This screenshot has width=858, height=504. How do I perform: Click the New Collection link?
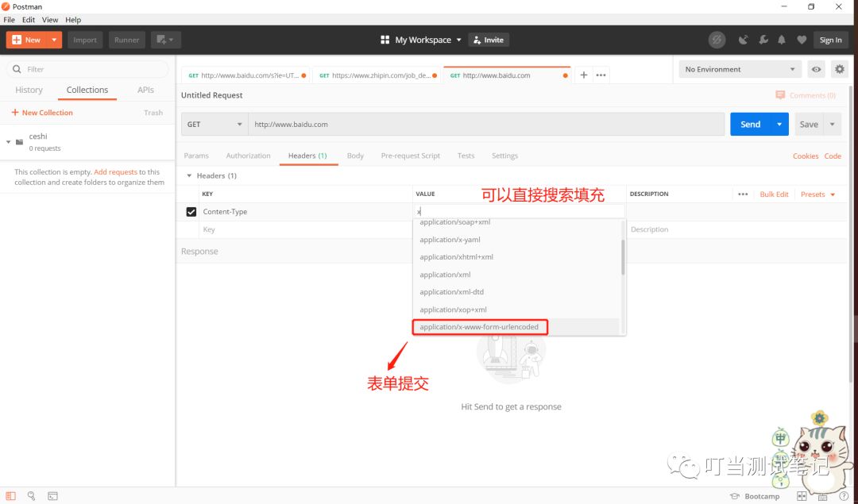click(x=42, y=113)
